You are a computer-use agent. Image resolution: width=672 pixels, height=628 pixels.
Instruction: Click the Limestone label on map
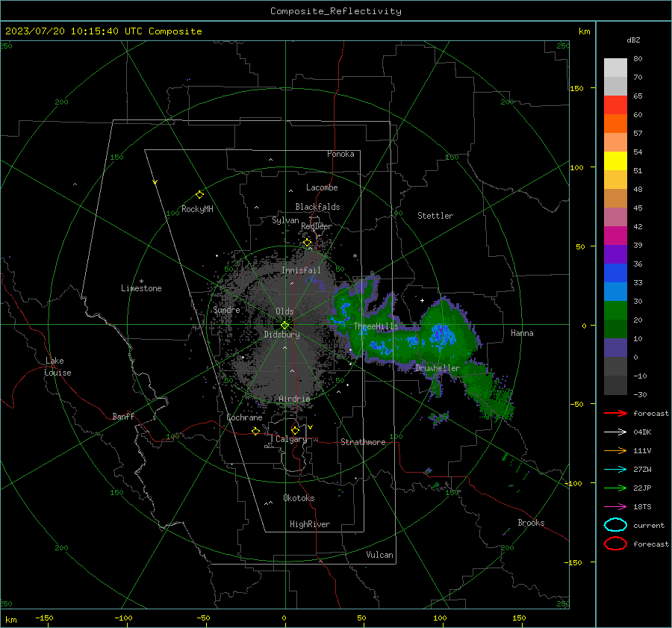[141, 288]
